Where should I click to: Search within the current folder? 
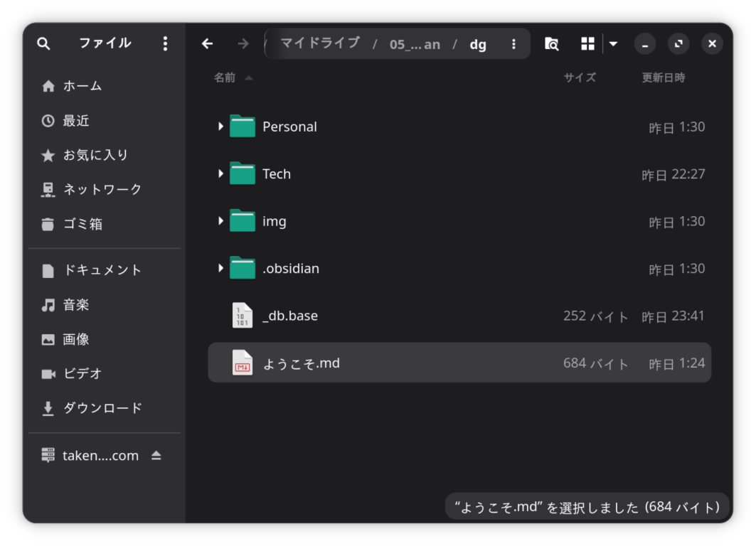click(x=552, y=43)
